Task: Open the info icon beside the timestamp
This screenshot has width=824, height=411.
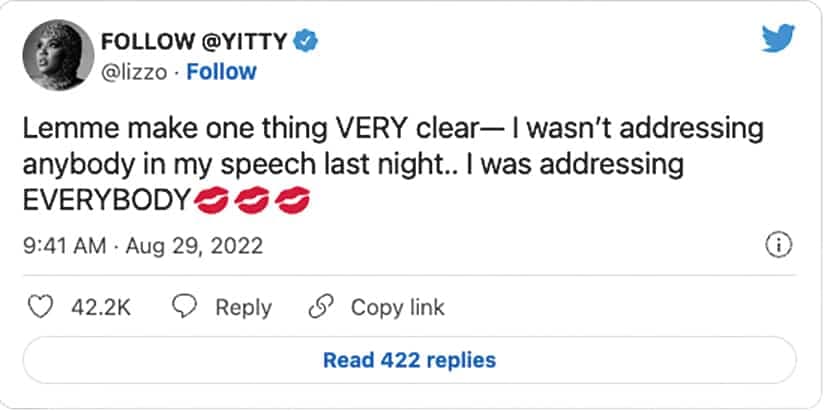Action: click(778, 245)
